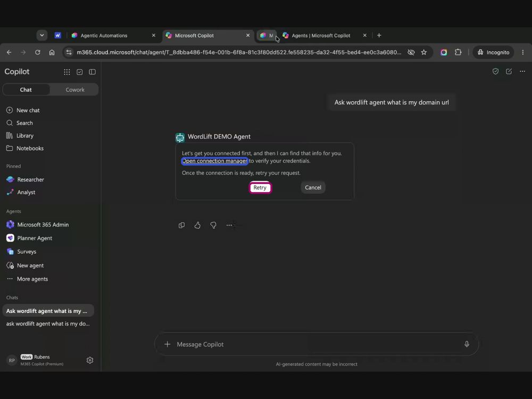Start voice input with the microphone icon
This screenshot has height=399, width=532.
467,344
